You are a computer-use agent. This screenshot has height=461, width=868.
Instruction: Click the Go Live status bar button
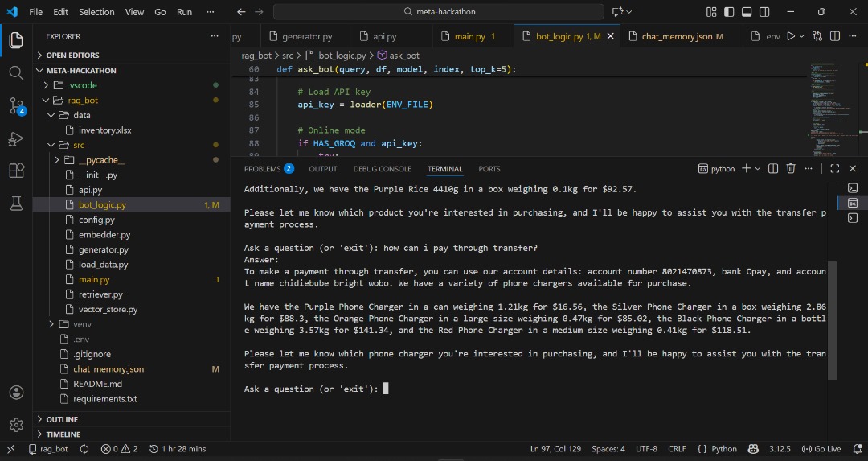coord(821,449)
